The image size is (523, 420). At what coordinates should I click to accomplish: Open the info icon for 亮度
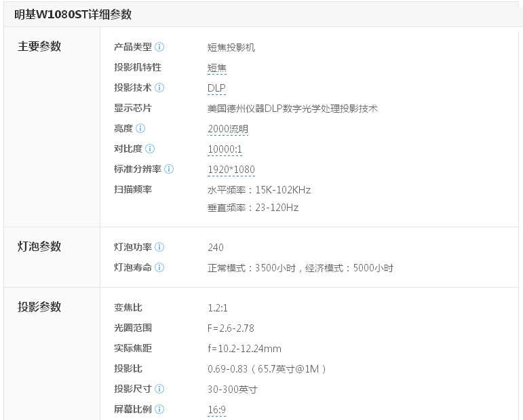(x=140, y=128)
